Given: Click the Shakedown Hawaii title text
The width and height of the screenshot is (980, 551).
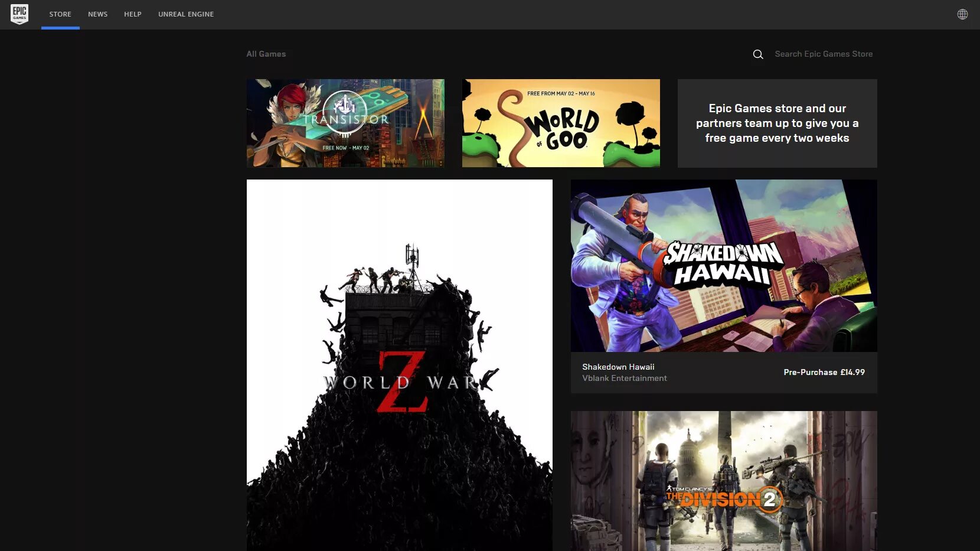Looking at the screenshot, I should click(618, 367).
